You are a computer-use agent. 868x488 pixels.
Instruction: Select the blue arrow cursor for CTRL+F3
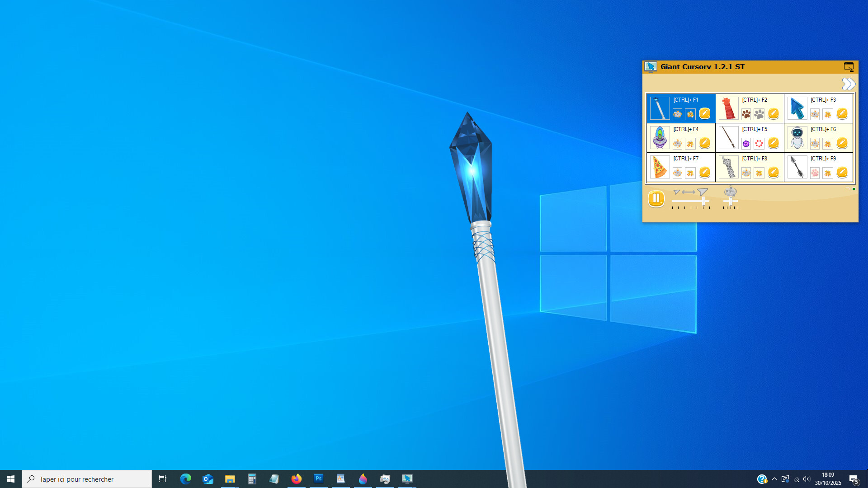(797, 108)
